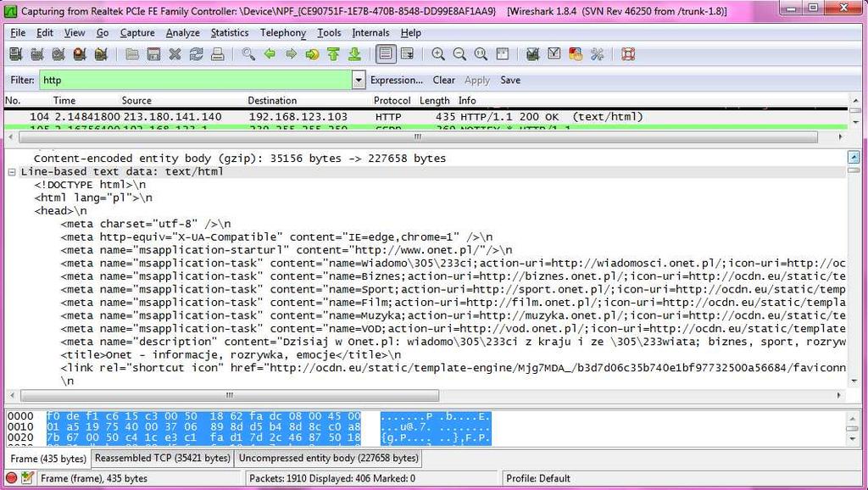Image resolution: width=868 pixels, height=490 pixels.
Task: Zoom in the packet text
Action: (438, 54)
